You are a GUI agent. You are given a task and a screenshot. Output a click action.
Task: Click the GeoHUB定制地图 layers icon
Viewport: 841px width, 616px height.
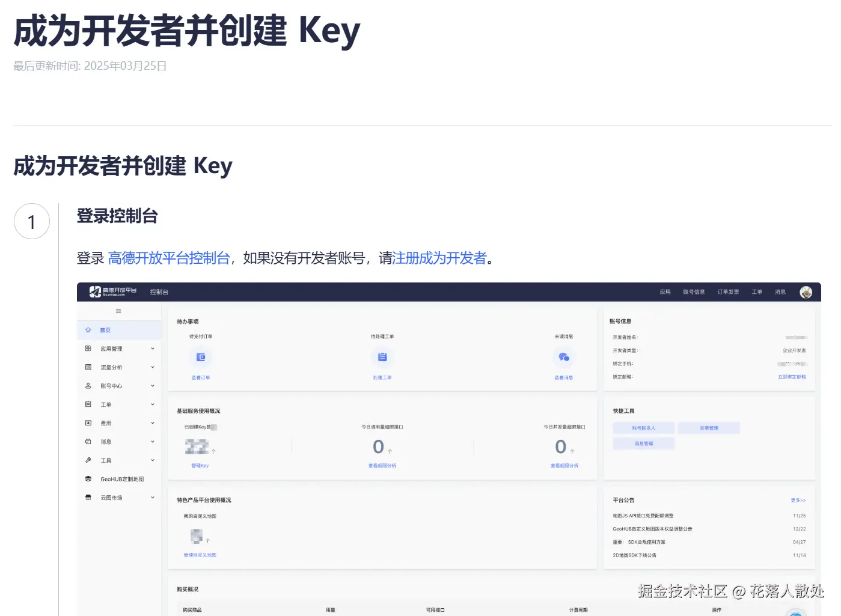(x=88, y=479)
